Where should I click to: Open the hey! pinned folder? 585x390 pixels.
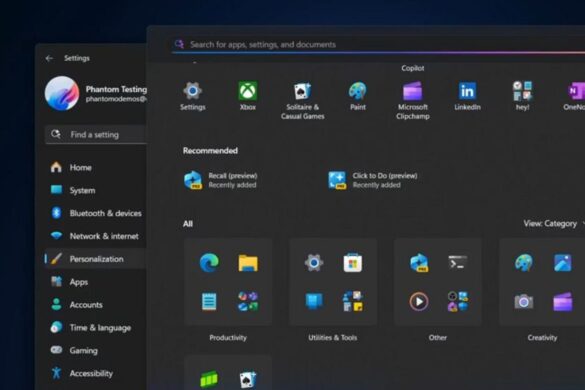(x=522, y=97)
